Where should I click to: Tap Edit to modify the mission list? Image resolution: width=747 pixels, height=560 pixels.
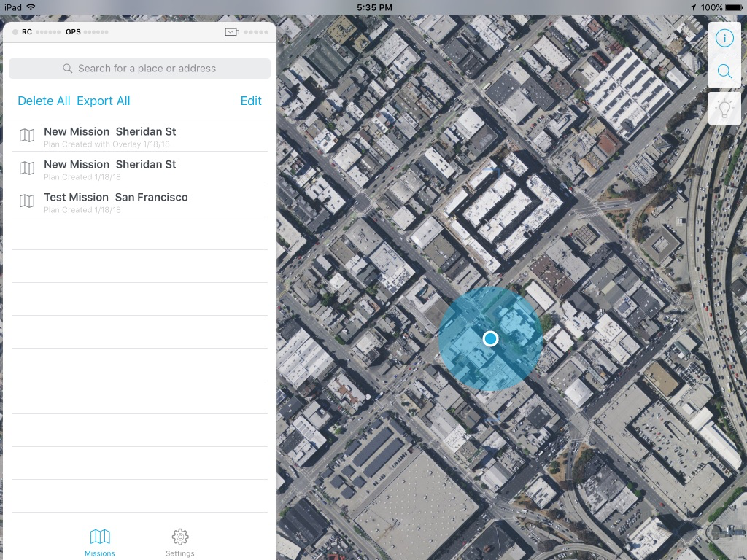tap(251, 101)
